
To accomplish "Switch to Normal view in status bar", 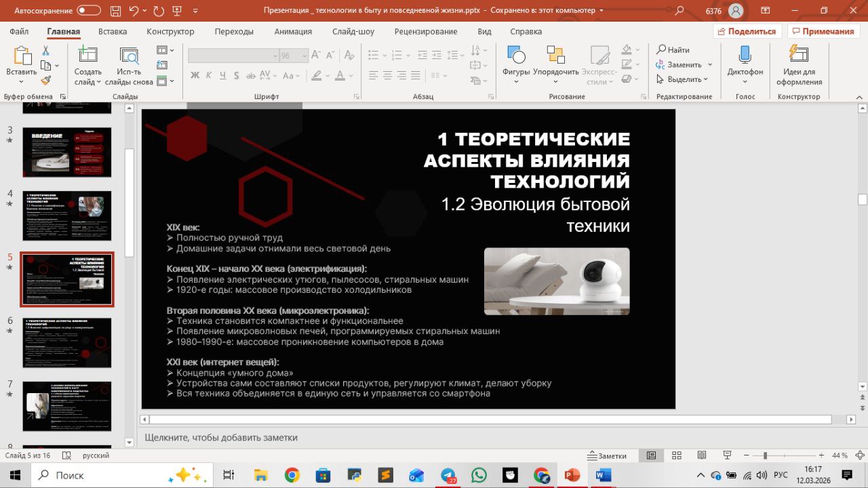I will tap(651, 455).
